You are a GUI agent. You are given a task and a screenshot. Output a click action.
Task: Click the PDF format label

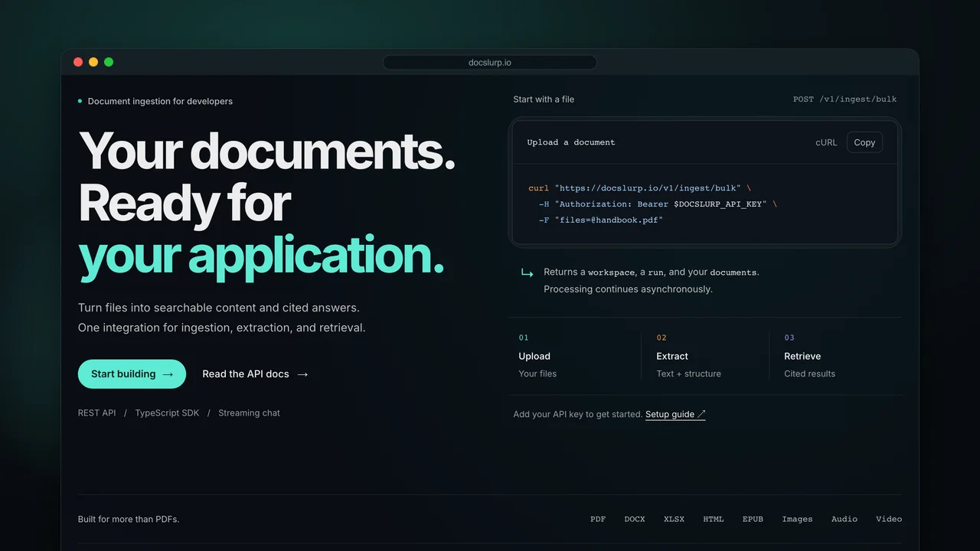[x=598, y=519]
